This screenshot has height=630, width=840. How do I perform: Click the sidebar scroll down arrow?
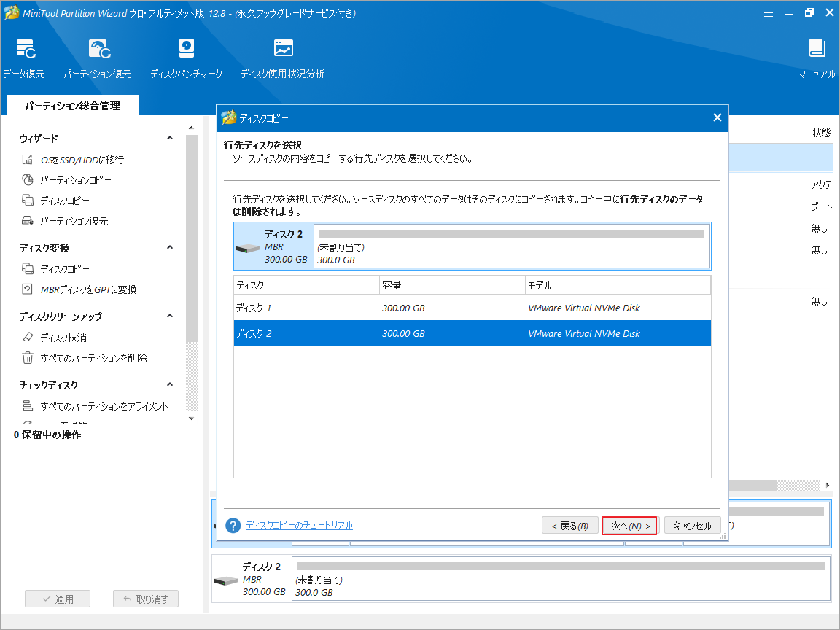(x=191, y=419)
